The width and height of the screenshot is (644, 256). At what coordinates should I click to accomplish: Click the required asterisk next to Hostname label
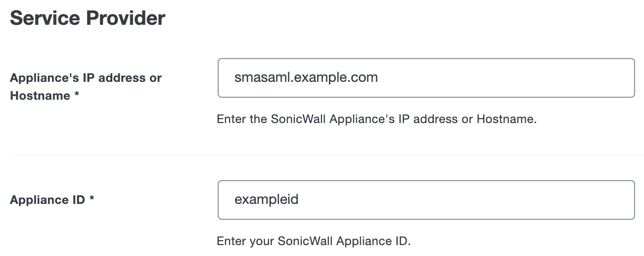click(77, 96)
